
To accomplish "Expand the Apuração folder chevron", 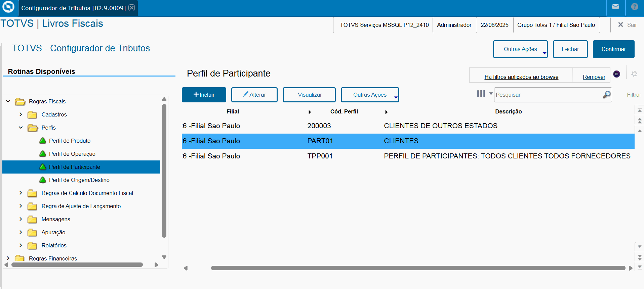I will (x=21, y=232).
